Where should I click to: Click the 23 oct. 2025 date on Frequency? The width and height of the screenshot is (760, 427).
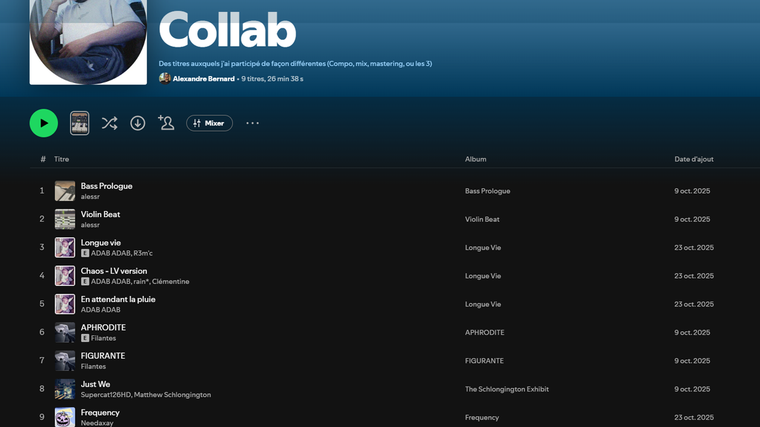tap(694, 417)
